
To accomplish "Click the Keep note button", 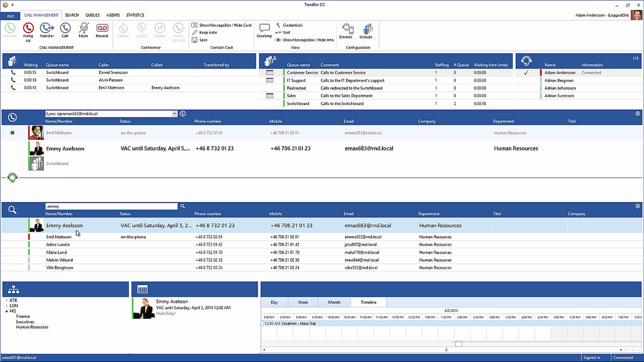I will click(x=205, y=33).
